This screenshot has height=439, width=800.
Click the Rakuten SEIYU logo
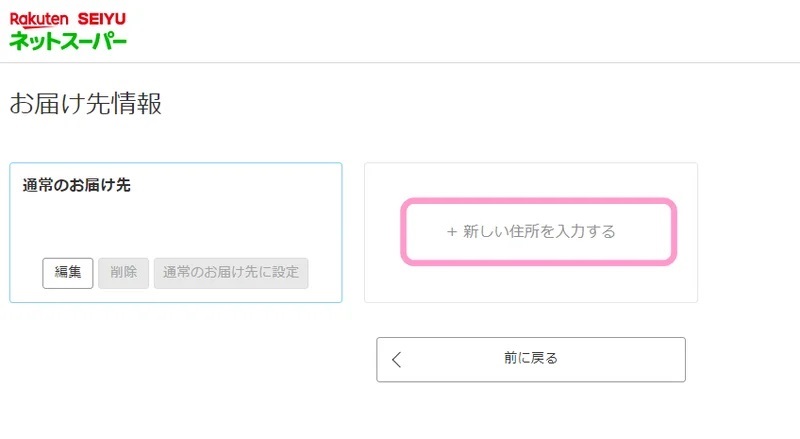(x=68, y=31)
